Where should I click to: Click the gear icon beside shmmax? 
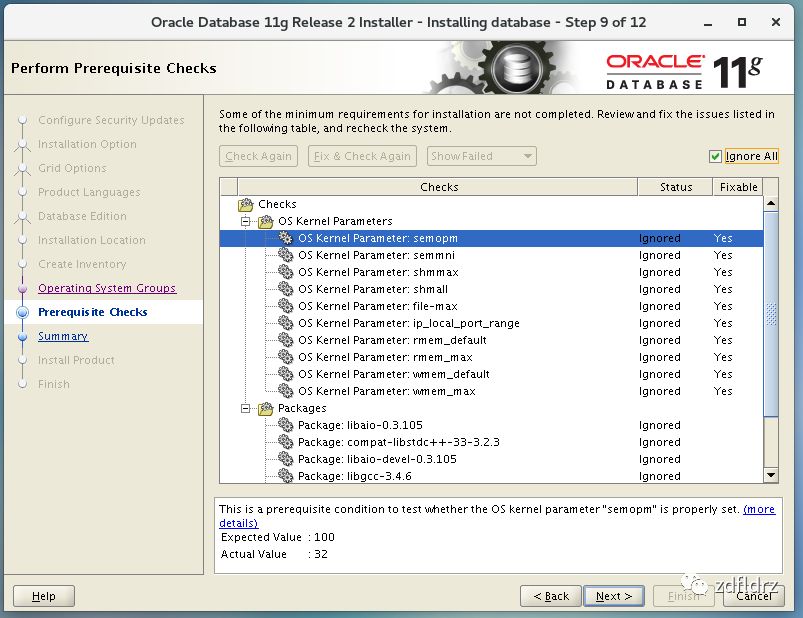285,272
